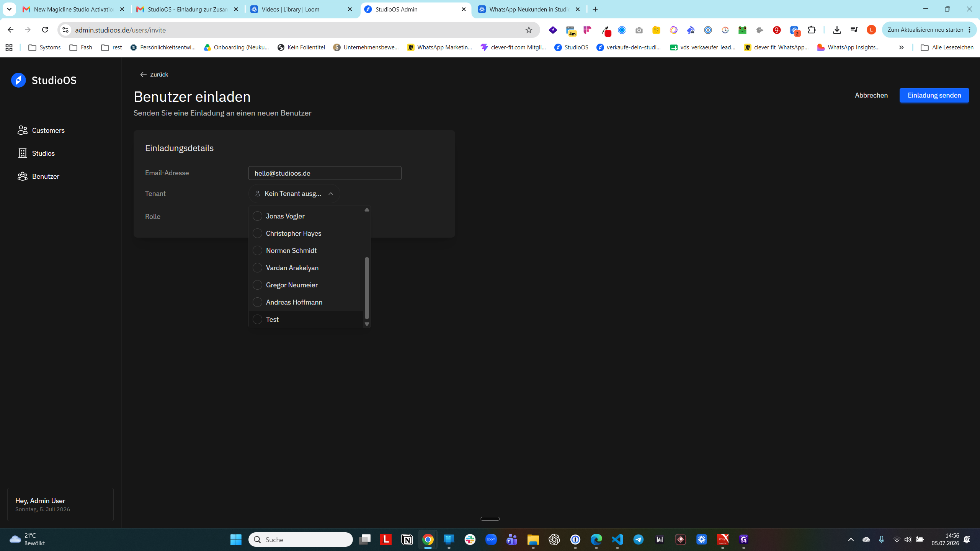Viewport: 980px width, 551px height.
Task: Open Studios via building icon
Action: [23, 153]
